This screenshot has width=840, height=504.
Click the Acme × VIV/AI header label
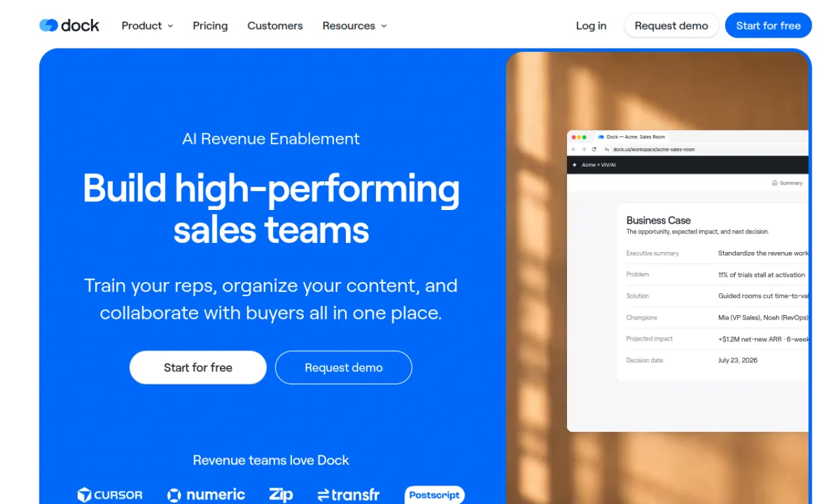click(x=598, y=165)
